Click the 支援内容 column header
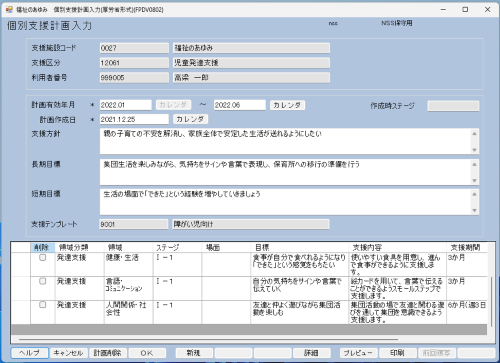Image resolution: width=500 pixels, height=363 pixels. coord(397,247)
